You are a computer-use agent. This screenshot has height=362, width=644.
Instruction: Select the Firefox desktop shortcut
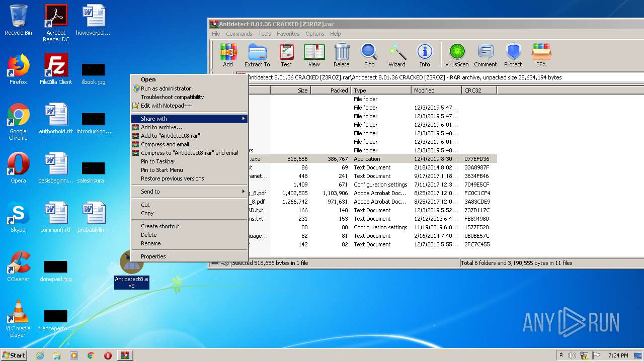tap(18, 69)
